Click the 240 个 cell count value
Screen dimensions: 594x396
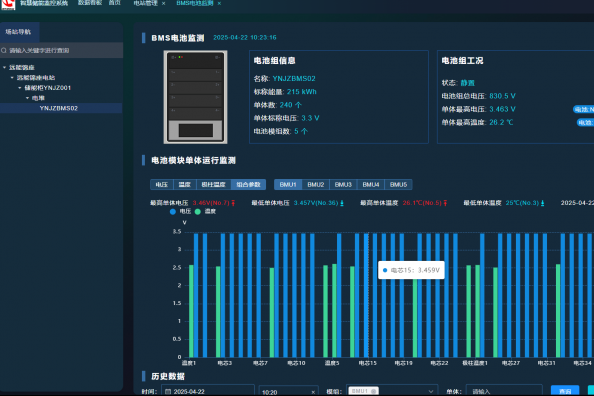point(291,105)
